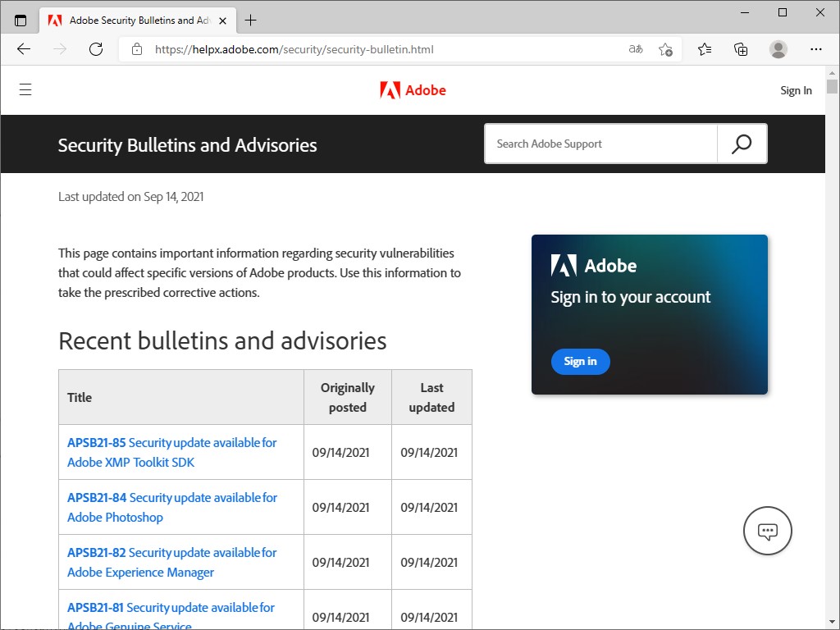Screen dimensions: 840x630
Task: Open the Collections icon in the toolbar
Action: tap(741, 49)
